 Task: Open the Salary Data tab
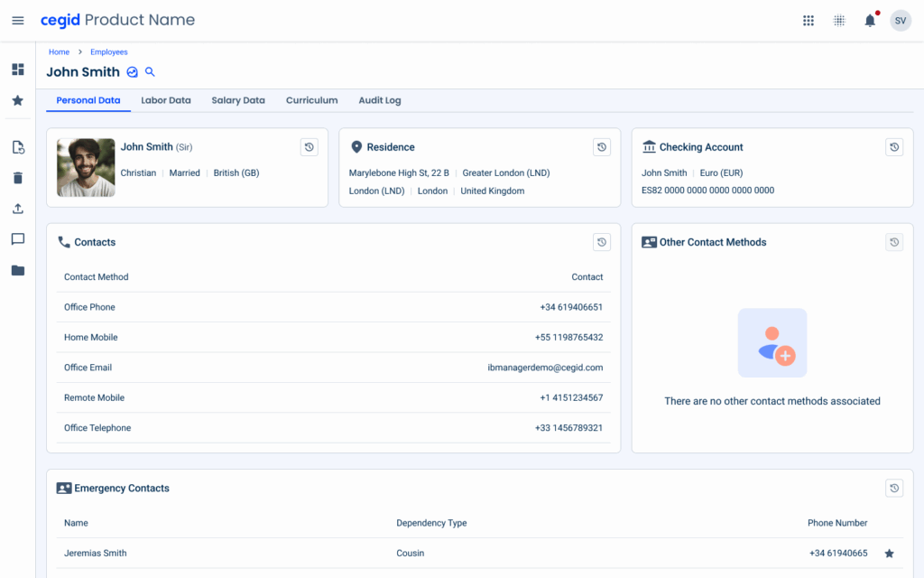click(x=238, y=100)
